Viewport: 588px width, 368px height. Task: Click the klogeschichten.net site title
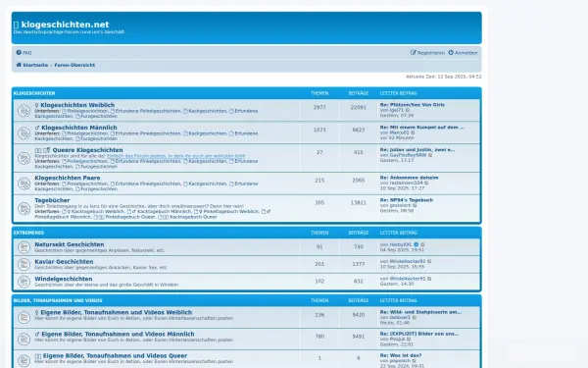pyautogui.click(x=65, y=25)
